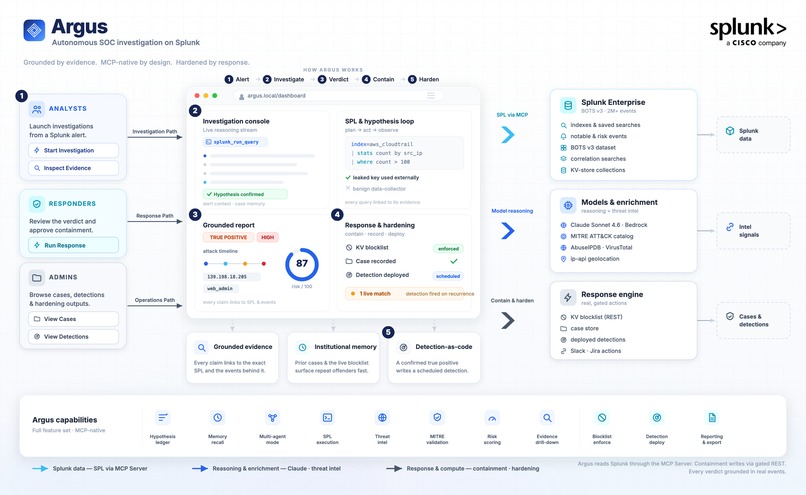The image size is (806, 495).
Task: Click 'Slack · Jira actions' row
Action: (x=591, y=351)
